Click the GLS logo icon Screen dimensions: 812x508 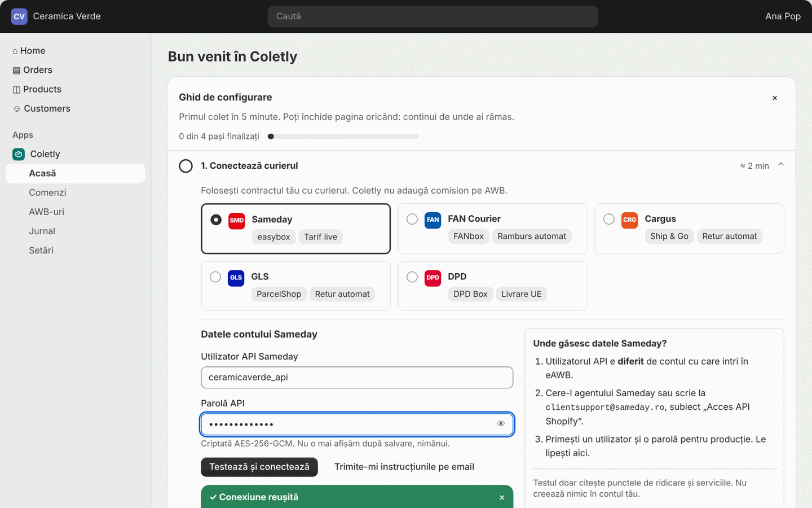[x=236, y=278]
